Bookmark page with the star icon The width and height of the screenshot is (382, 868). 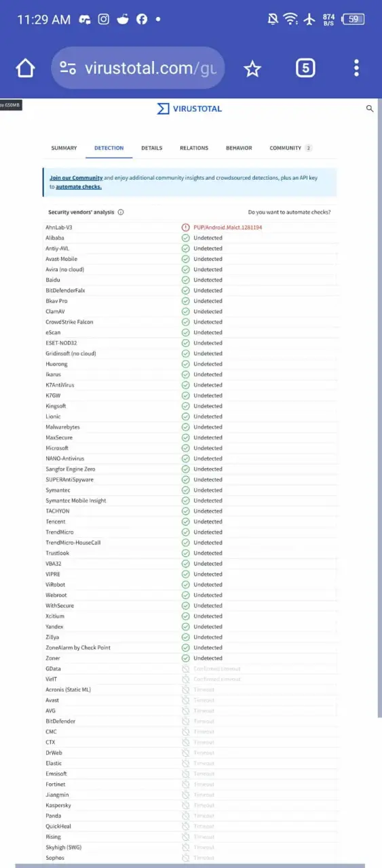point(252,68)
